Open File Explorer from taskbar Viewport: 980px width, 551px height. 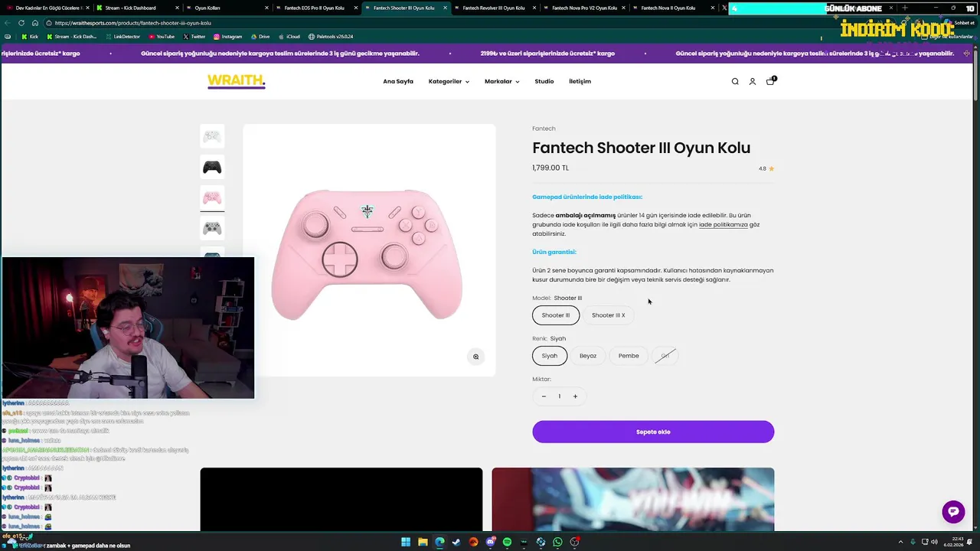point(423,542)
